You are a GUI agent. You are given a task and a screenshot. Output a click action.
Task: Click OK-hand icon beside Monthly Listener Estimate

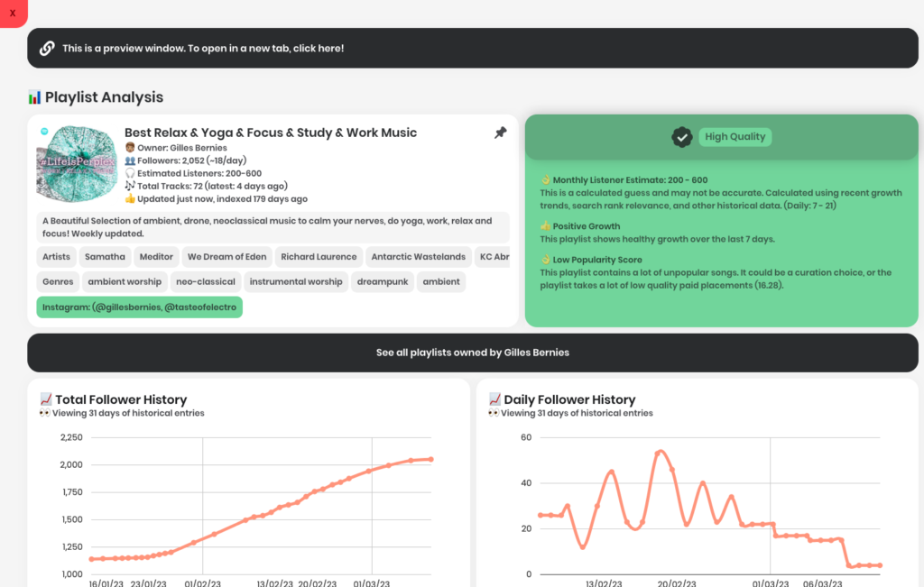pos(546,179)
